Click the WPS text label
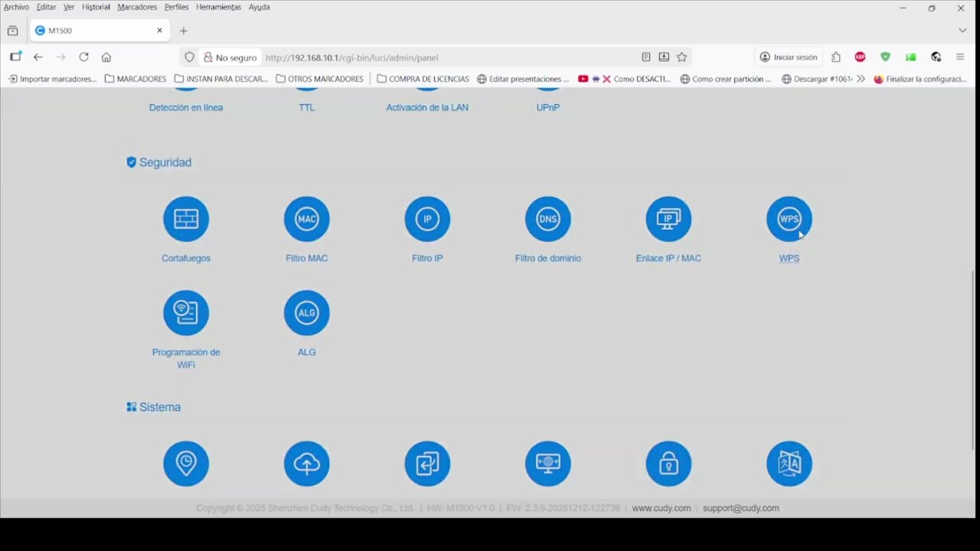The image size is (980, 551). click(789, 259)
